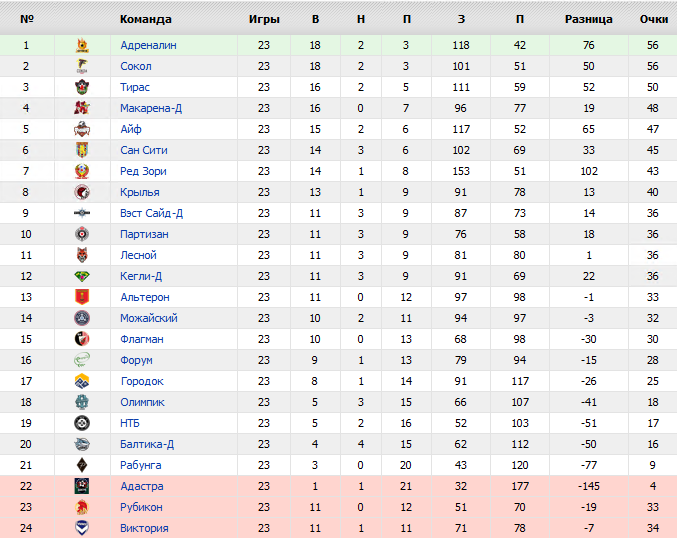Click the Можайский team crest icon
The image size is (677, 538).
(x=82, y=318)
